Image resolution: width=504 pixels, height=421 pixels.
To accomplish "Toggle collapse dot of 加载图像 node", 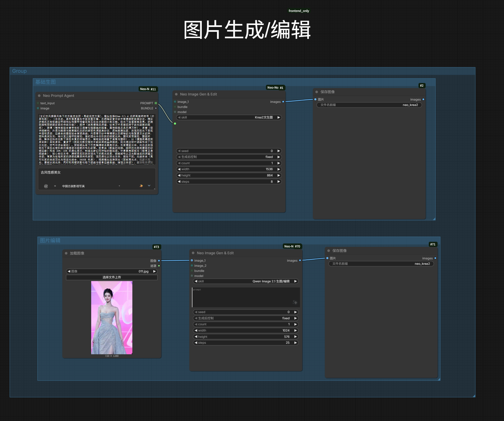I will (x=66, y=253).
